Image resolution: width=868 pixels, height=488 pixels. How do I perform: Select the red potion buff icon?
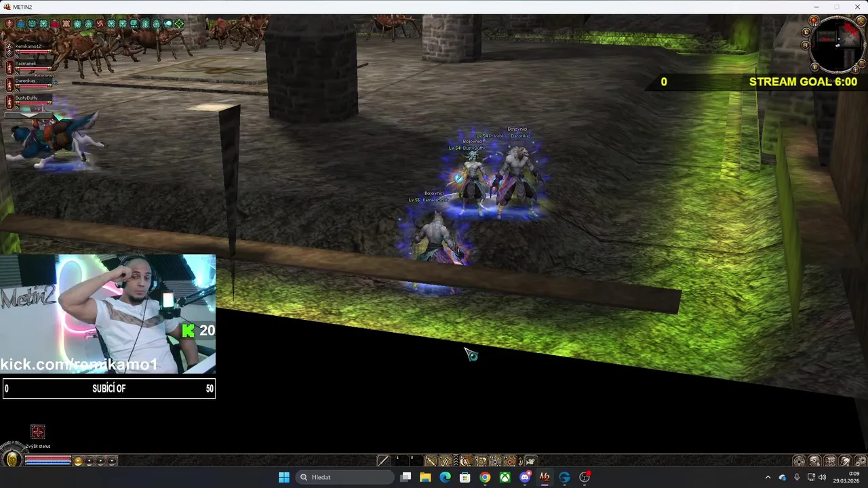(x=55, y=24)
